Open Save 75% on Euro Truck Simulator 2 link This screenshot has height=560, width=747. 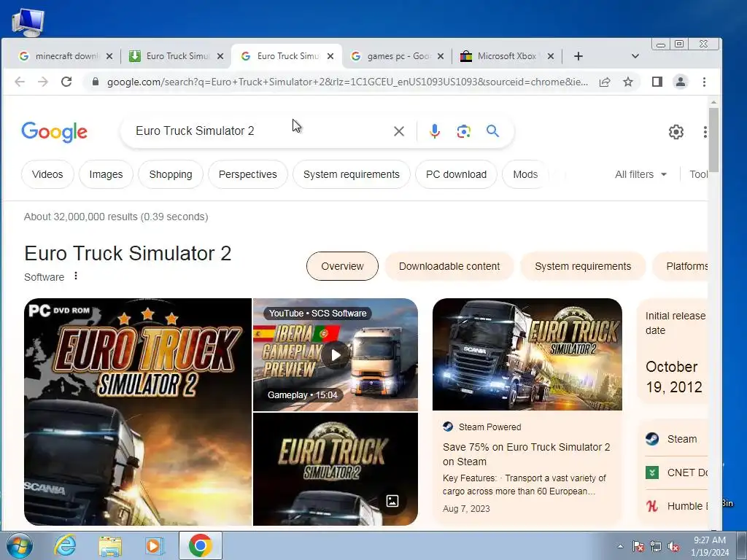pos(526,454)
